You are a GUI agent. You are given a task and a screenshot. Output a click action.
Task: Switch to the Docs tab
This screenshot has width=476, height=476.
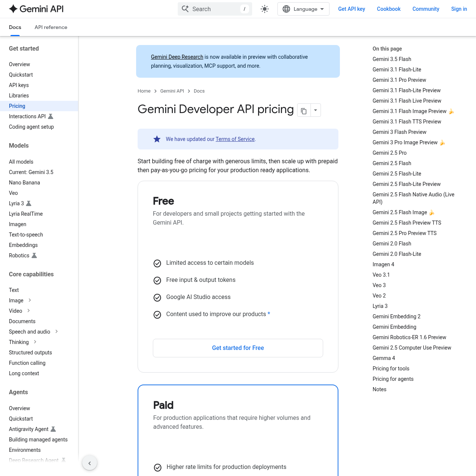[x=15, y=27]
